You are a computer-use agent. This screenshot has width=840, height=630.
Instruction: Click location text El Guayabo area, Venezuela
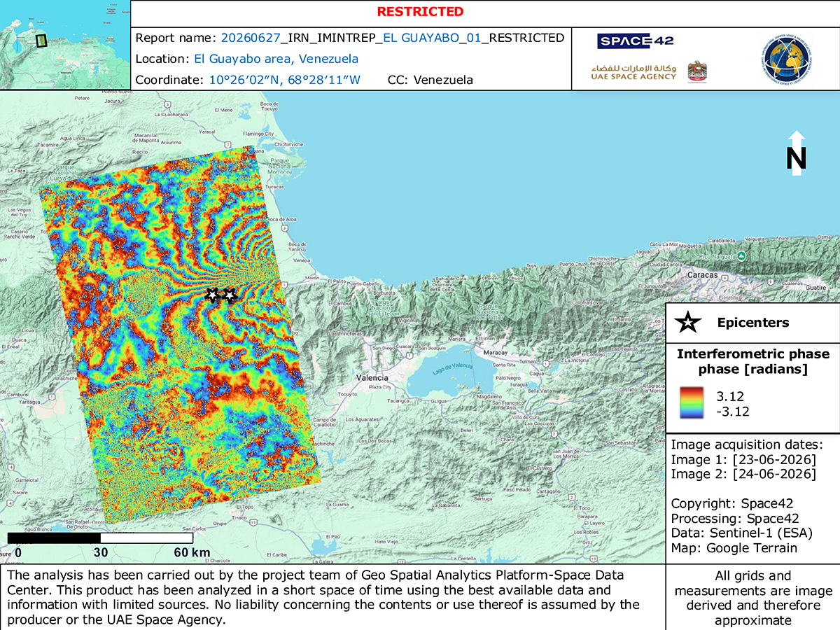pos(276,59)
